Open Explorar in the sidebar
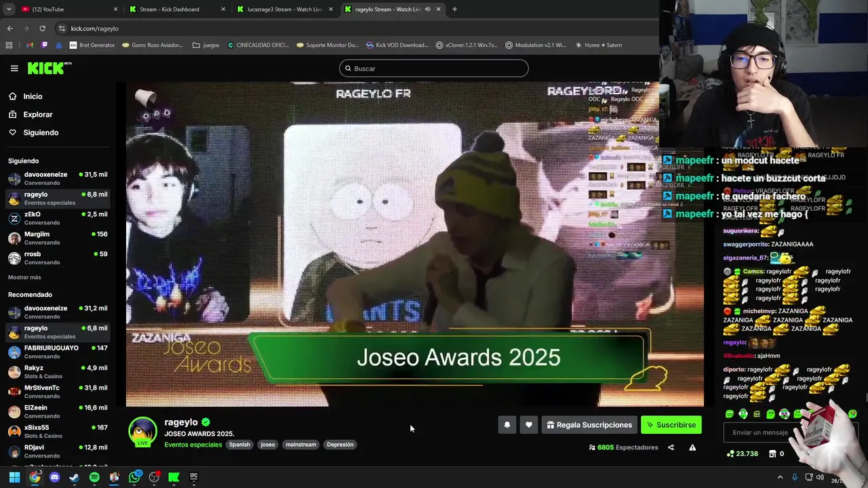Image resolution: width=868 pixels, height=488 pixels. click(37, 115)
